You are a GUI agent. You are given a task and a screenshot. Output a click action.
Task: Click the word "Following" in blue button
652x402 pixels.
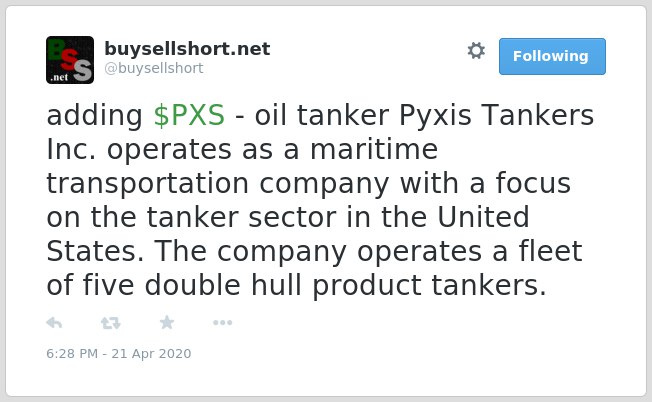(551, 56)
